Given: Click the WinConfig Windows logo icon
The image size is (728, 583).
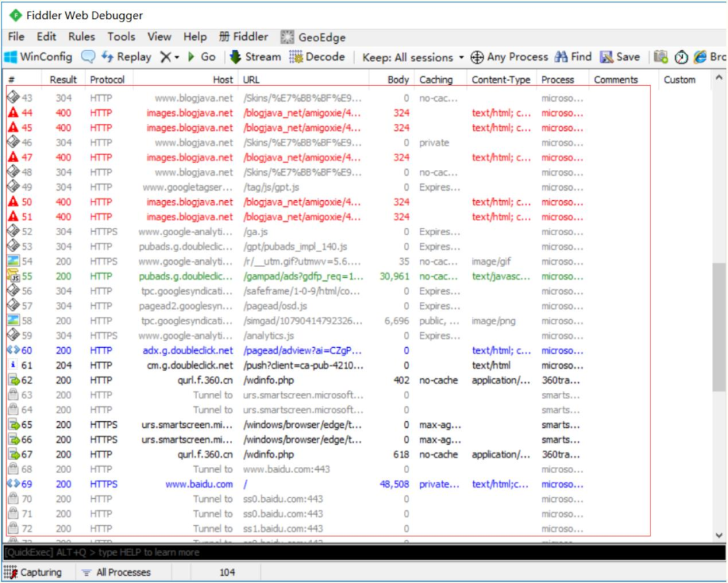Looking at the screenshot, I should pos(11,57).
